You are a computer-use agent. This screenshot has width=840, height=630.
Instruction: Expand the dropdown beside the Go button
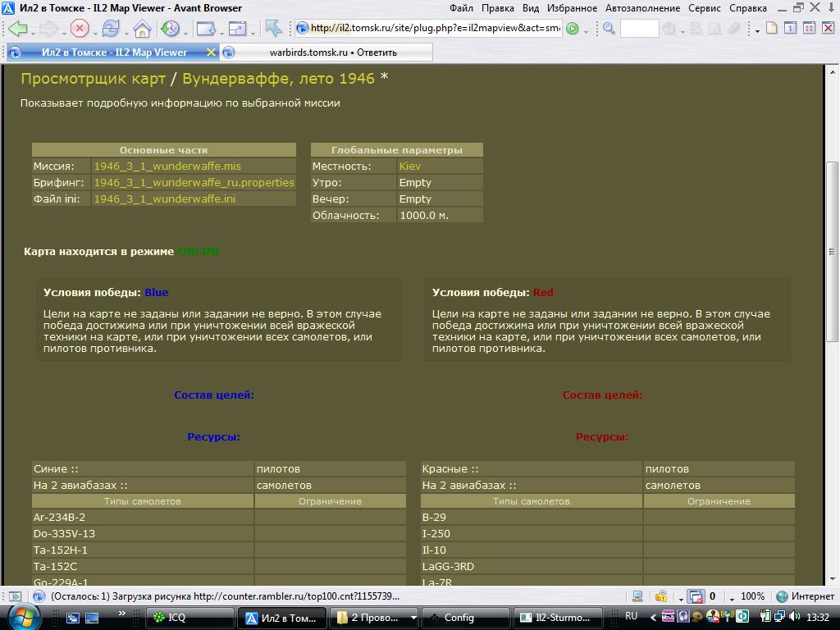pyautogui.click(x=586, y=32)
